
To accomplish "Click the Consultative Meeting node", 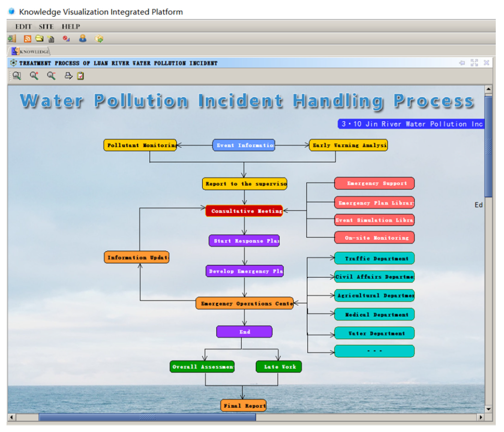I will tap(244, 211).
